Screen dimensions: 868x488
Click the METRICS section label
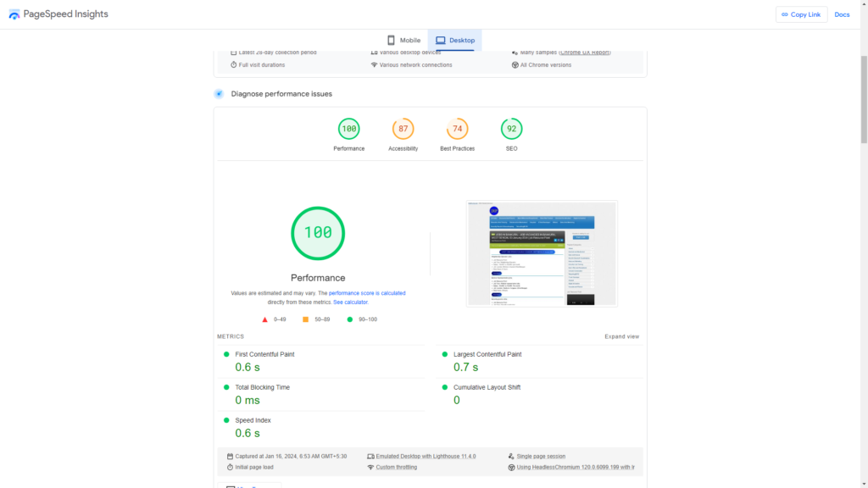pyautogui.click(x=231, y=336)
